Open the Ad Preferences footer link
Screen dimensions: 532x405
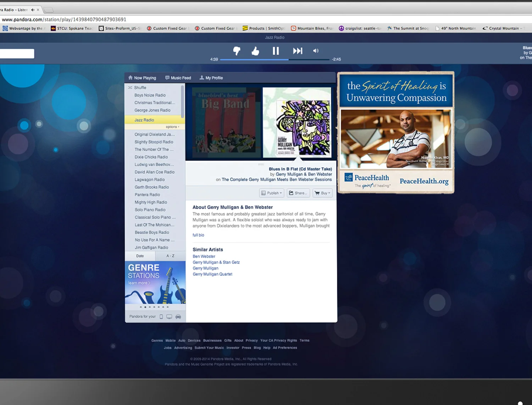285,348
